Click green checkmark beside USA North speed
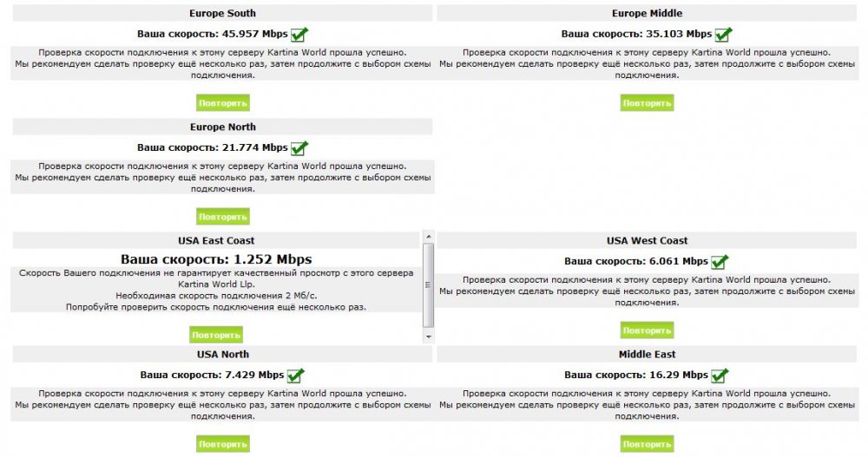 tap(295, 375)
